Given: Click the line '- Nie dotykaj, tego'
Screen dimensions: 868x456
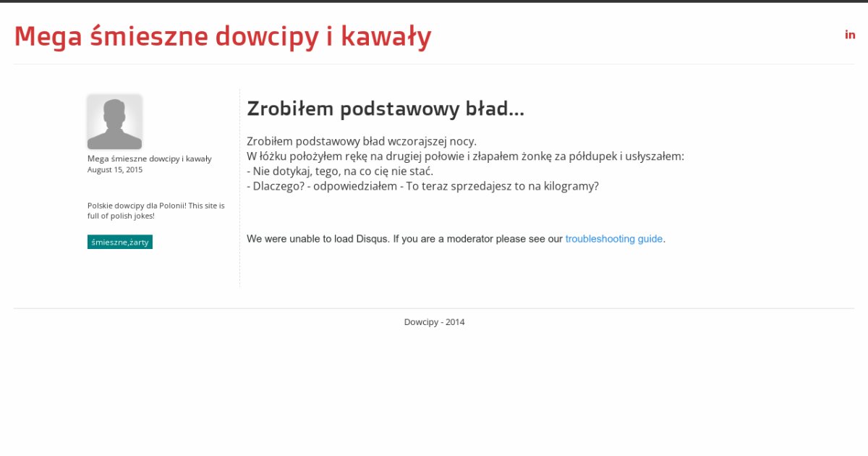Looking at the screenshot, I should (x=340, y=172).
